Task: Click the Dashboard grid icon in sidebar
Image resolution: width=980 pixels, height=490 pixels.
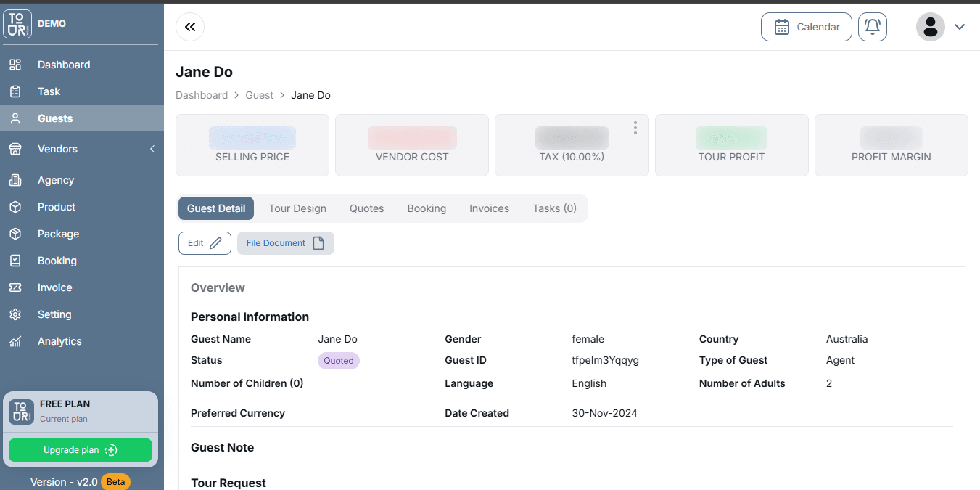Action: click(15, 65)
